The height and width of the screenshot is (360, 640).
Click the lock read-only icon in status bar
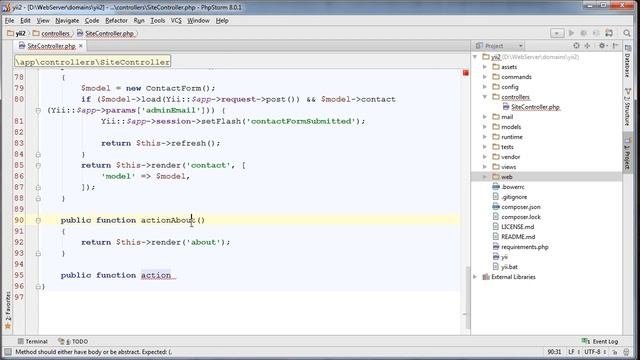click(615, 352)
